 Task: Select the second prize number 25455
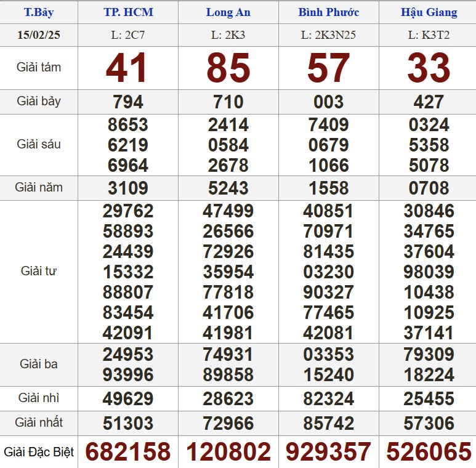429,399
